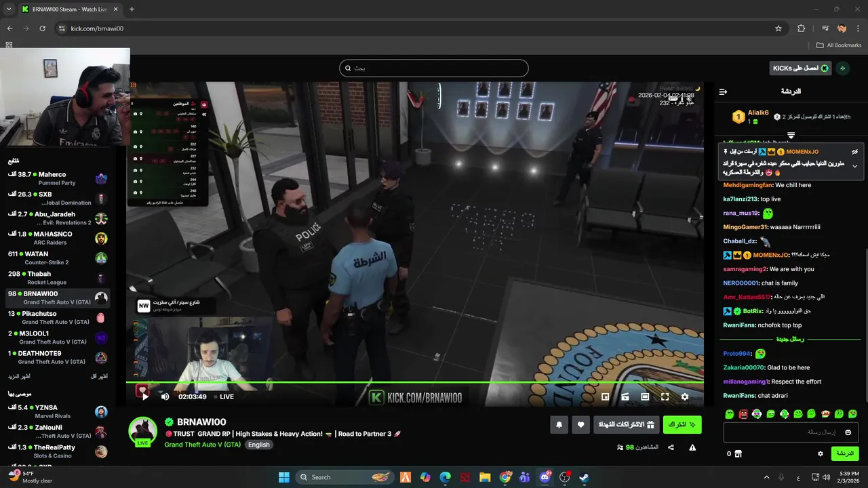Open Windows Start menu
868x488 pixels.
point(284,477)
